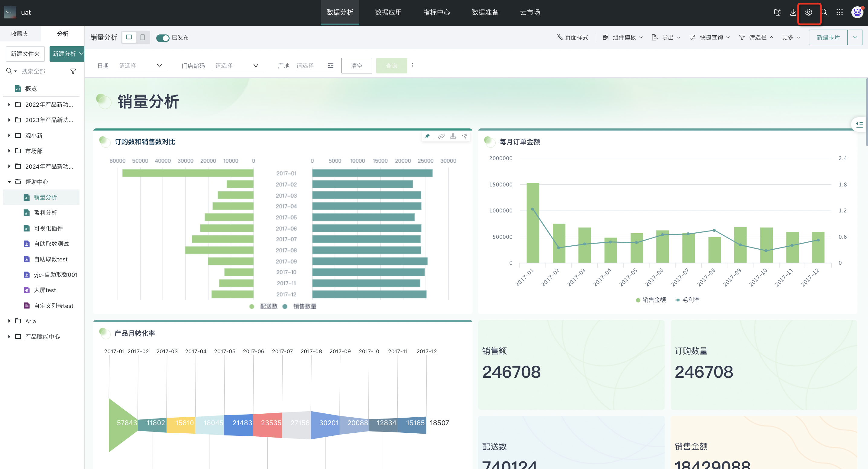Screen dimensions: 868x469
Task: Click 新建卡片 button
Action: (828, 37)
